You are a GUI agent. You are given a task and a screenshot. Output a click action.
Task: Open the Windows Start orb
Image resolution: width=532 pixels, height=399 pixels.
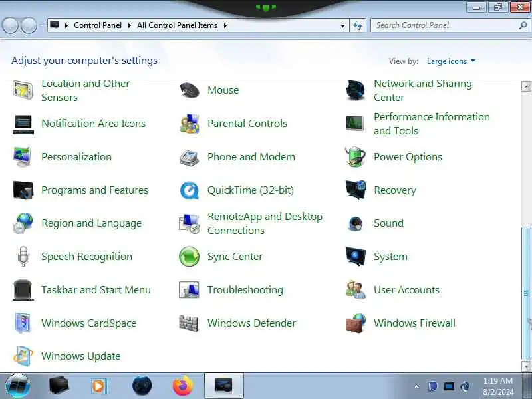tap(17, 386)
